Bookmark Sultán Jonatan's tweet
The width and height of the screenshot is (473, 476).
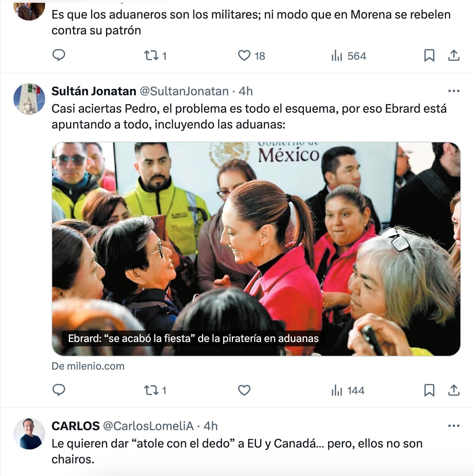coord(429,390)
